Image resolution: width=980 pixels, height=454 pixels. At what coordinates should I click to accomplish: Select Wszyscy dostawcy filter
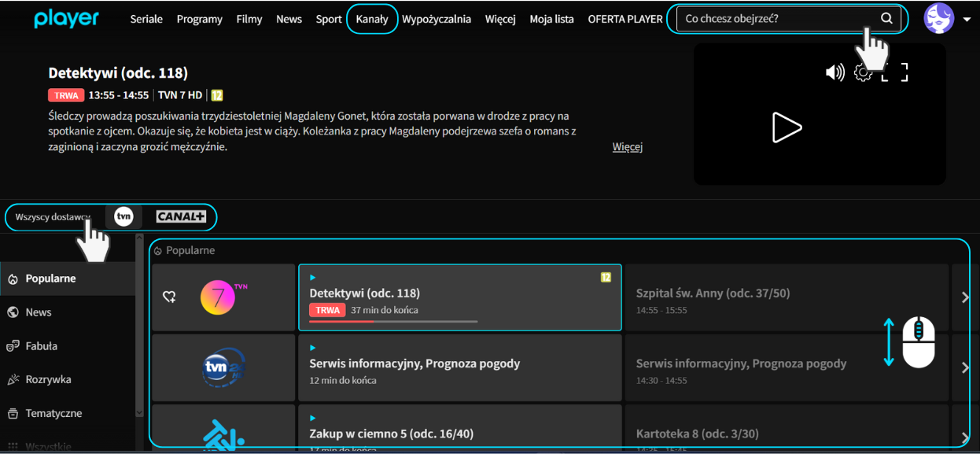[51, 217]
